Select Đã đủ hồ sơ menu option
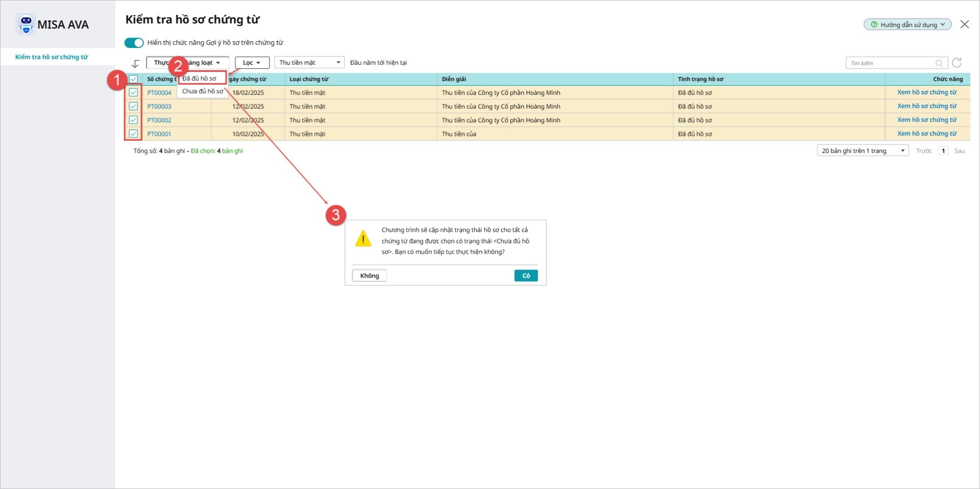This screenshot has width=980, height=489. tap(202, 78)
